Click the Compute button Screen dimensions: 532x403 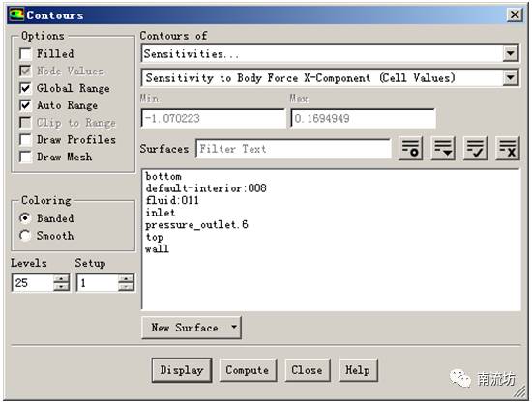pos(248,370)
